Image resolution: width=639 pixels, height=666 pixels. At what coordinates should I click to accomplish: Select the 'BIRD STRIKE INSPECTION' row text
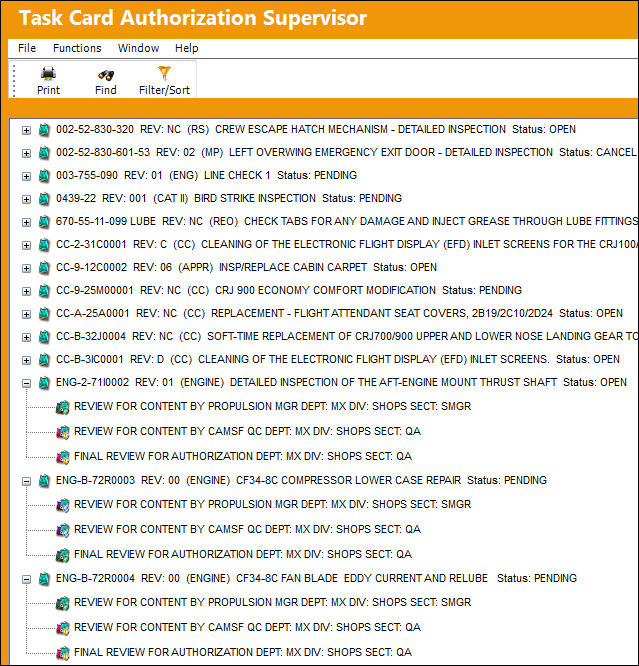229,198
